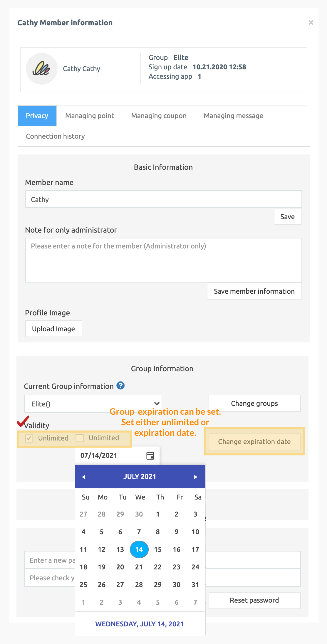
Task: Open the calendar picker icon in date field
Action: (150, 455)
